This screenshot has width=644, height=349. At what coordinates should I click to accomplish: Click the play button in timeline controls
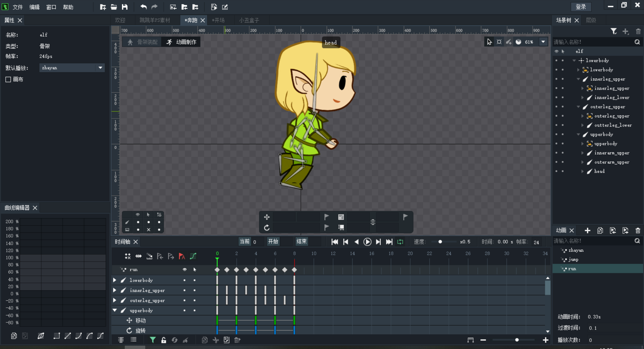click(x=367, y=242)
